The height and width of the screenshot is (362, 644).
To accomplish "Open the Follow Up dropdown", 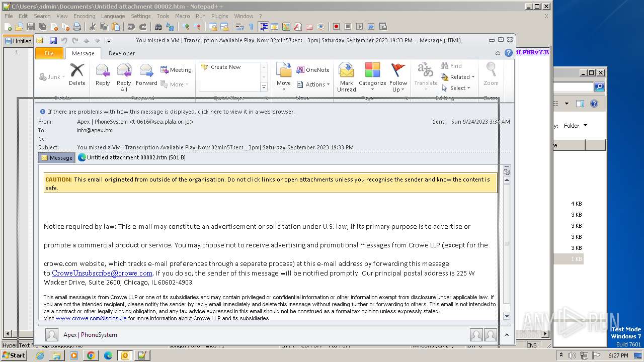I will point(398,77).
